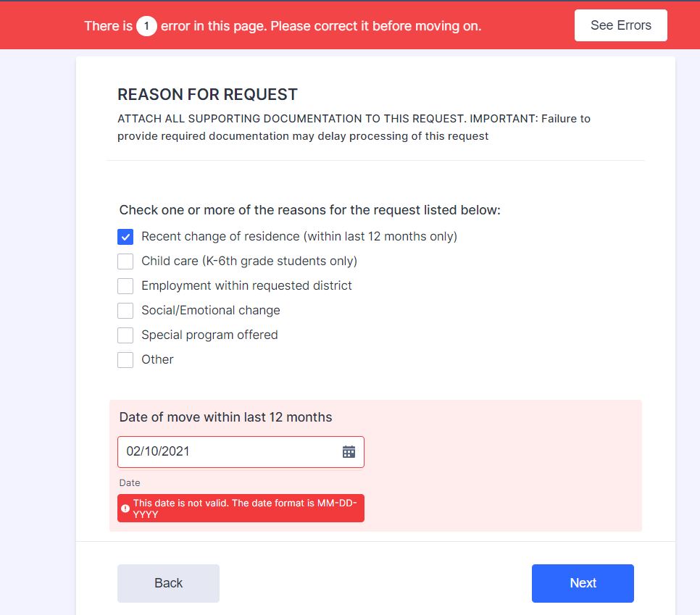The height and width of the screenshot is (615, 700).
Task: Select the Special program offered checkbox
Action: (125, 335)
